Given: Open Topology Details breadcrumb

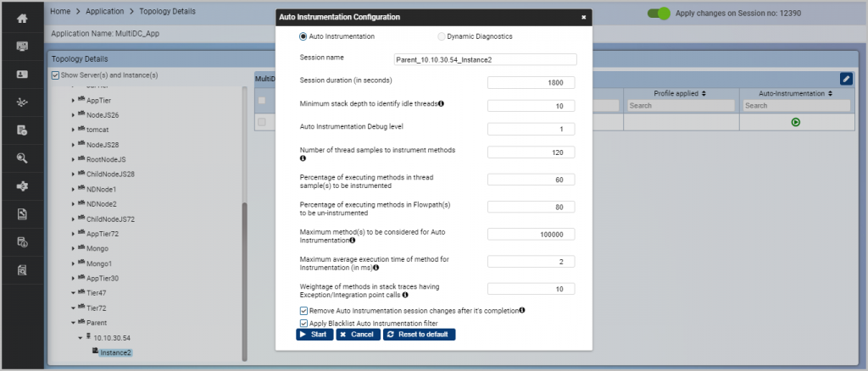Looking at the screenshot, I should [167, 11].
